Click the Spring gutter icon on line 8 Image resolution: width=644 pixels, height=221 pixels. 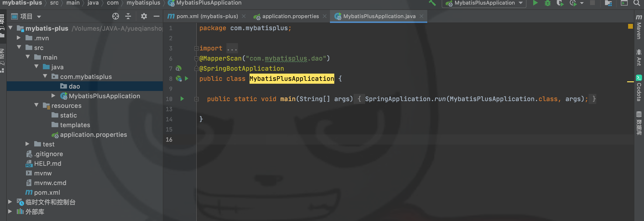coord(178,79)
